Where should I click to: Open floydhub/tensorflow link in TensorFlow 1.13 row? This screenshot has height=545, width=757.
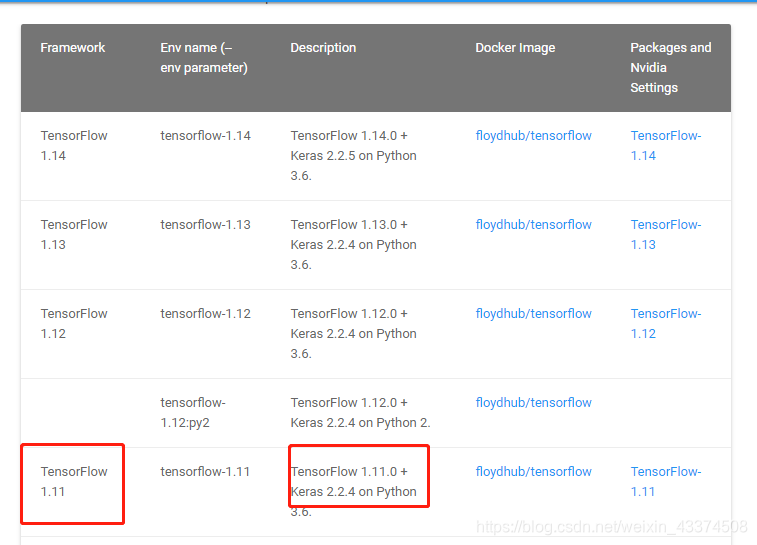[x=533, y=224]
